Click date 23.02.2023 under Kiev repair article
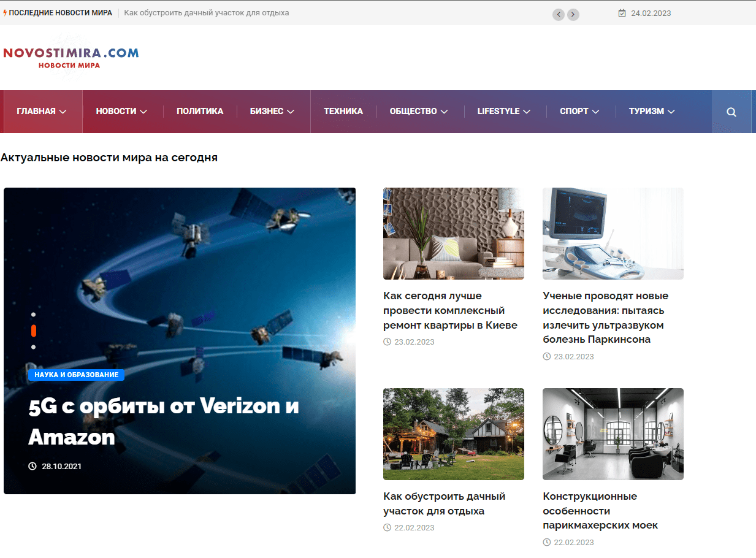 pos(414,342)
